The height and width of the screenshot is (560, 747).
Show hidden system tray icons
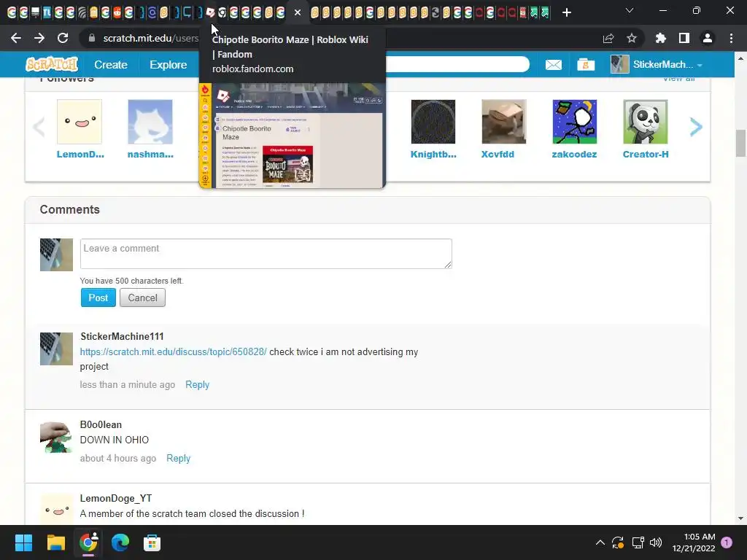click(x=600, y=542)
